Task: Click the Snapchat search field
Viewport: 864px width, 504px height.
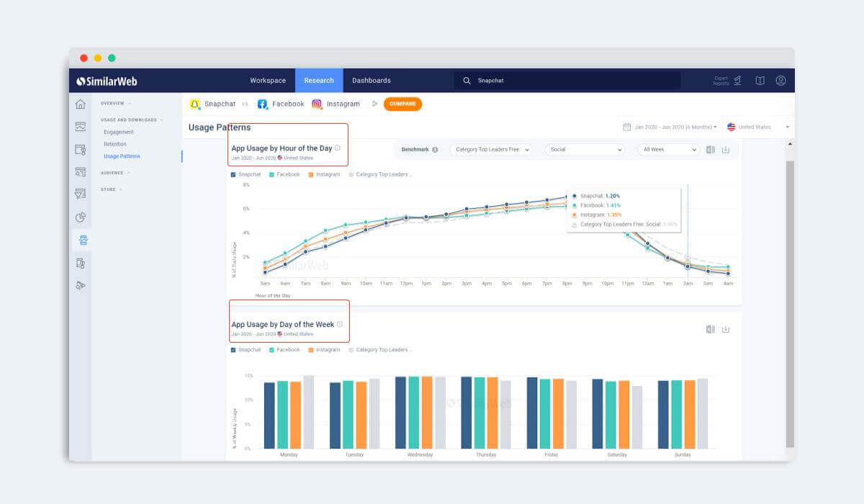Action: (x=569, y=81)
